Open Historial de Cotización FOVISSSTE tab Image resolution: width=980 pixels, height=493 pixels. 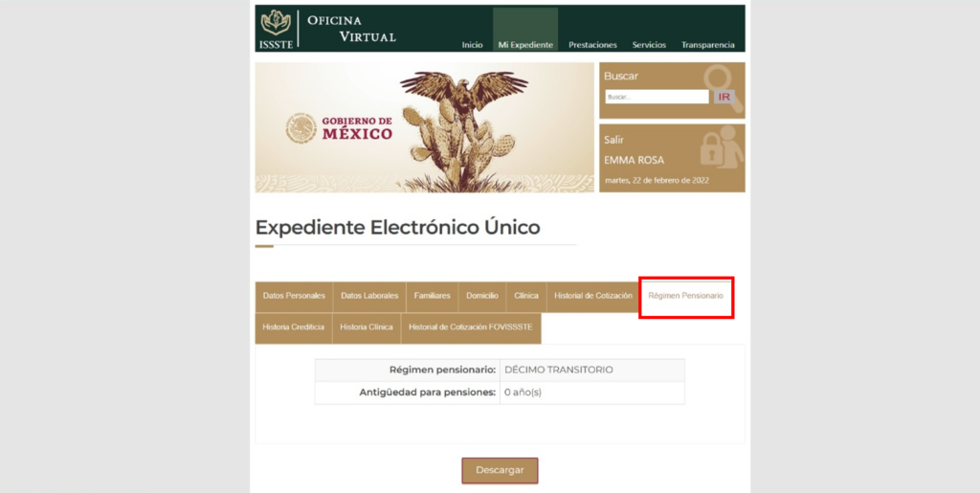471,327
